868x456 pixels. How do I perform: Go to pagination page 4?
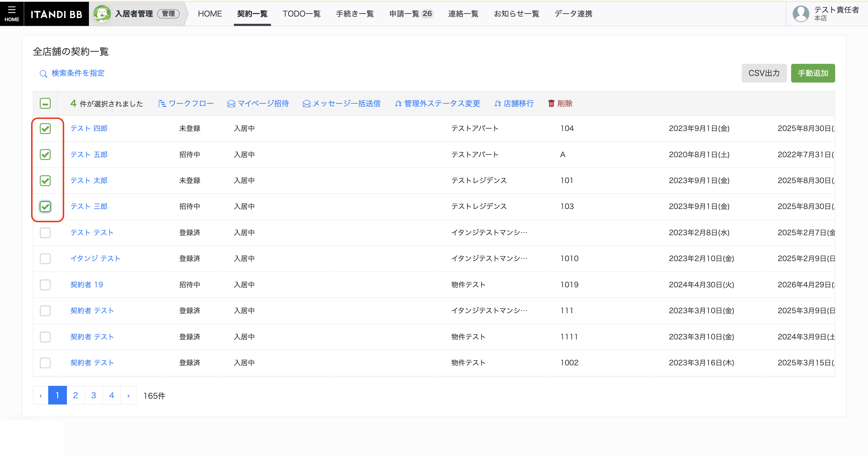[x=112, y=395]
